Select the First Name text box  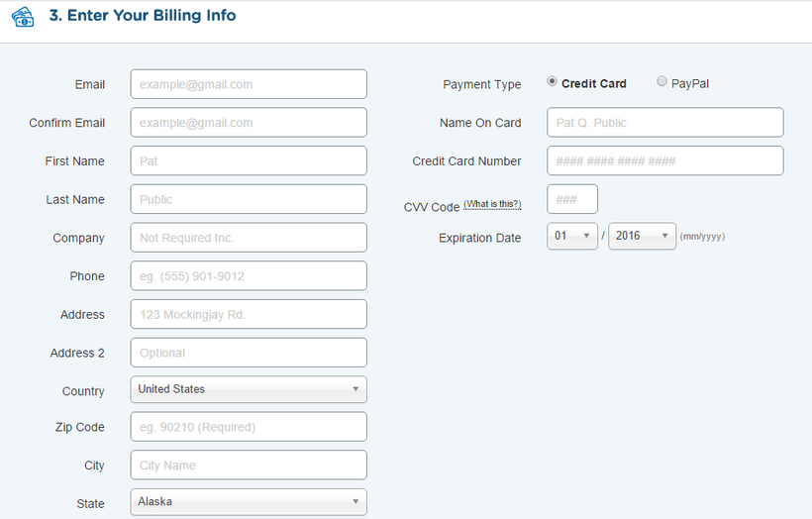[x=249, y=160]
